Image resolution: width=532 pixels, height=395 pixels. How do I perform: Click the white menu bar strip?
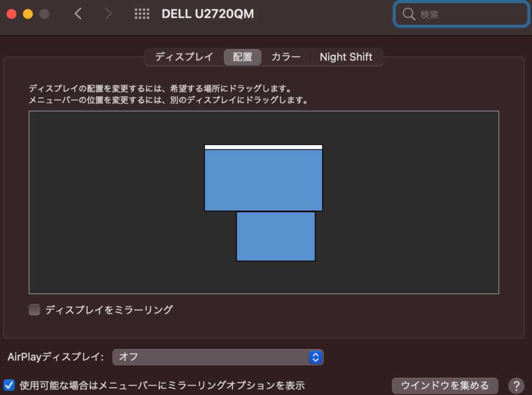coord(263,147)
